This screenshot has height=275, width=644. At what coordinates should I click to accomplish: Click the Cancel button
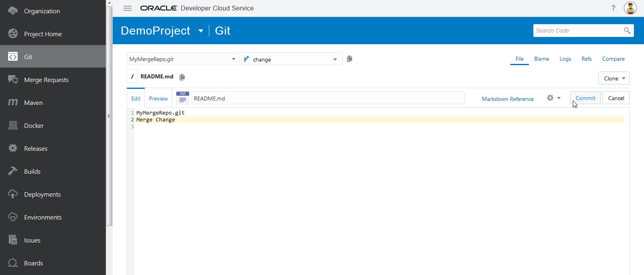pyautogui.click(x=616, y=98)
